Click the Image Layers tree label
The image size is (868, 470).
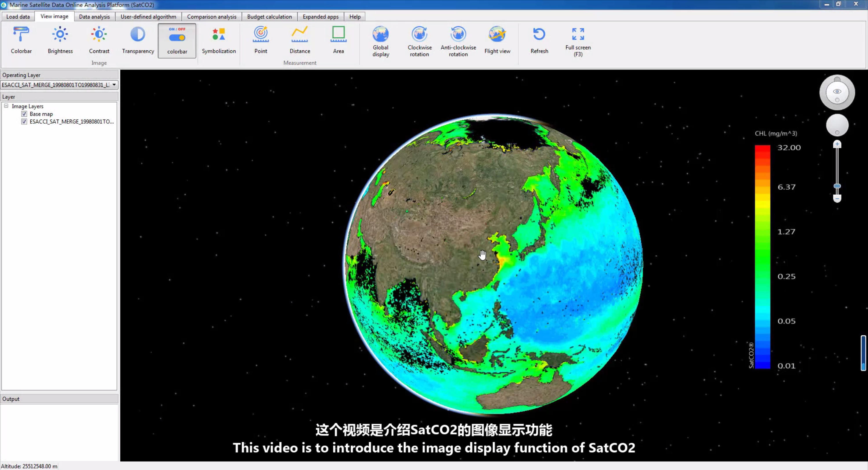pyautogui.click(x=27, y=106)
